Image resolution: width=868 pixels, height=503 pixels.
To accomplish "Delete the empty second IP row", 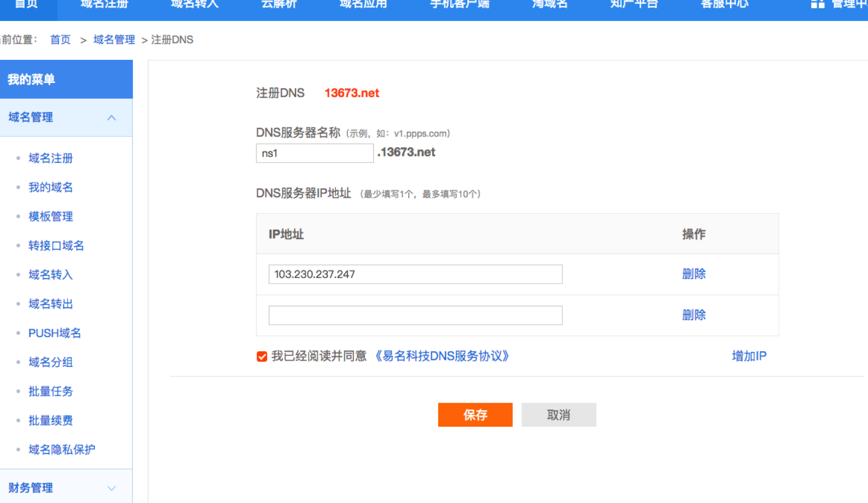I will (x=693, y=315).
